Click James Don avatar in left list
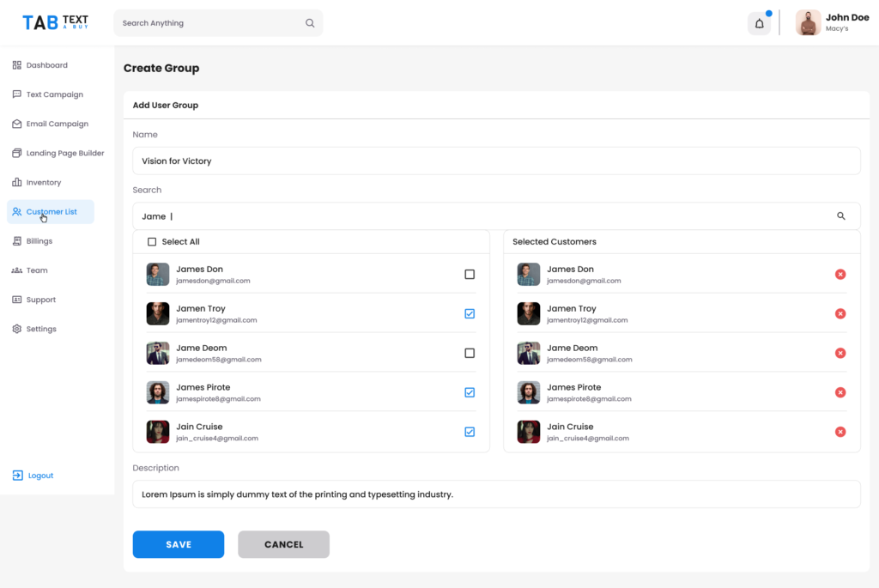This screenshot has height=588, width=879. (x=158, y=274)
